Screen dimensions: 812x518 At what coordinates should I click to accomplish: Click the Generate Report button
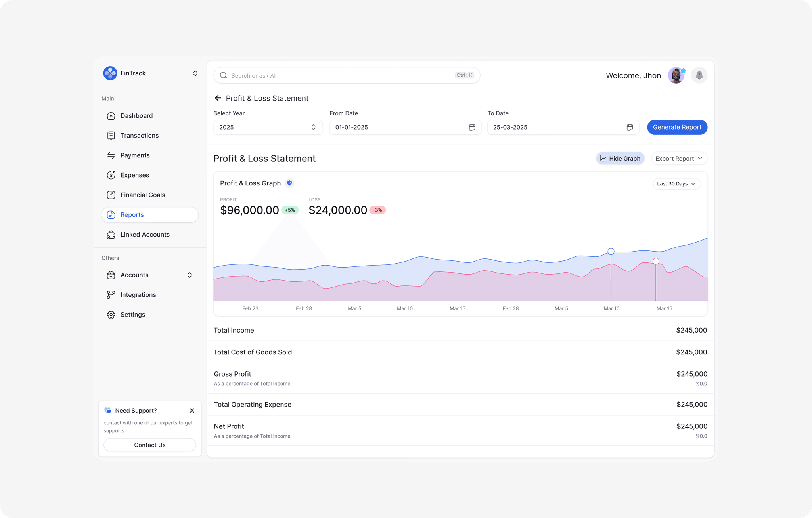pyautogui.click(x=677, y=127)
